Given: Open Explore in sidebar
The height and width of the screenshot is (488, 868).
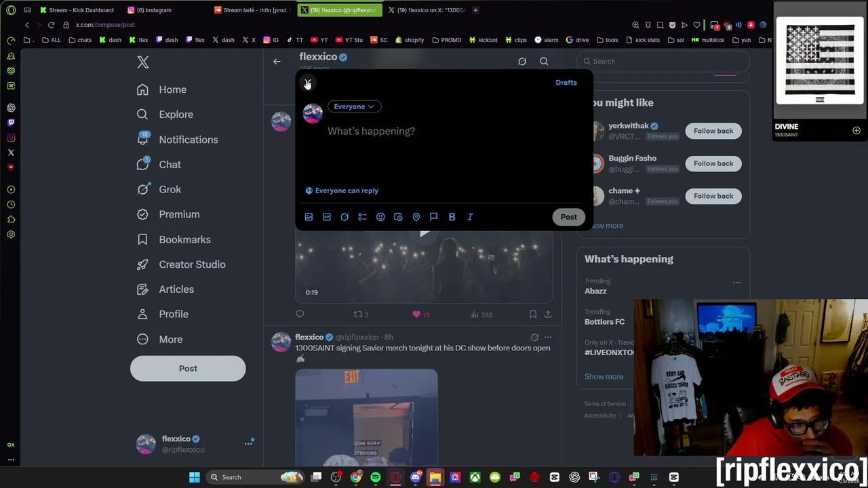Looking at the screenshot, I should pyautogui.click(x=165, y=115).
